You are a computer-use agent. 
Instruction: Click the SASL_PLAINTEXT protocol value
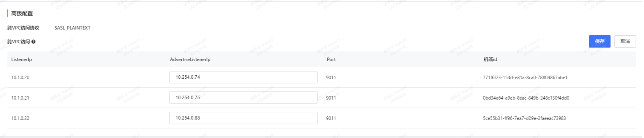pos(72,28)
